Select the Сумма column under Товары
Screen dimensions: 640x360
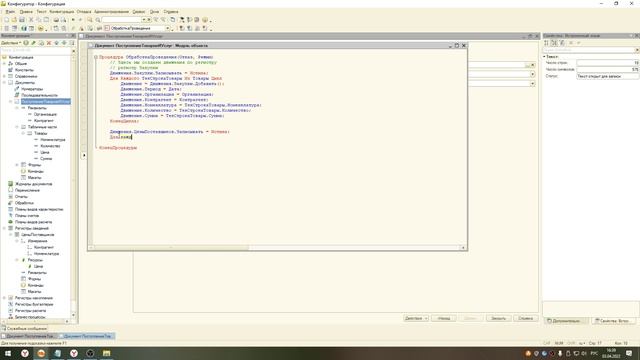coord(46,158)
